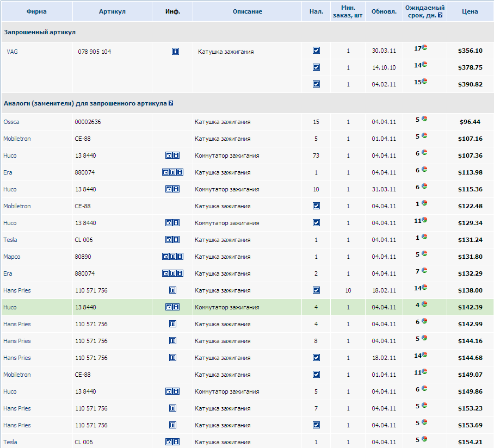Viewport: 494px width, 448px height.
Task: Open Tesla link in $131.24 row
Action: pos(10,240)
